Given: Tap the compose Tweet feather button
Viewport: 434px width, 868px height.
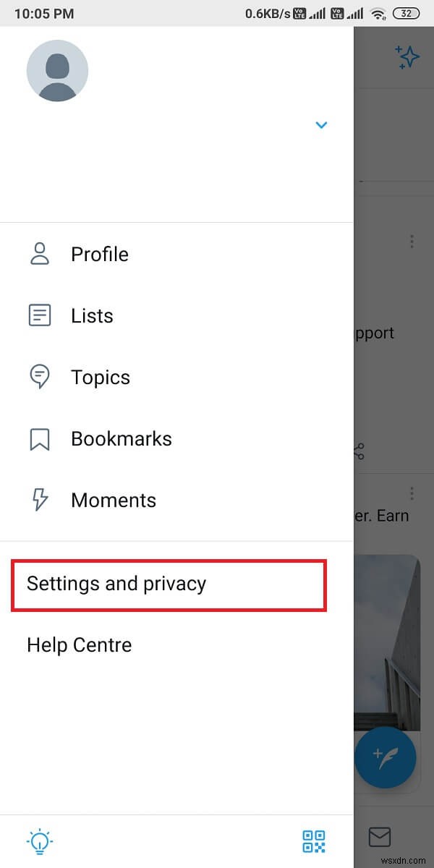Looking at the screenshot, I should [386, 757].
